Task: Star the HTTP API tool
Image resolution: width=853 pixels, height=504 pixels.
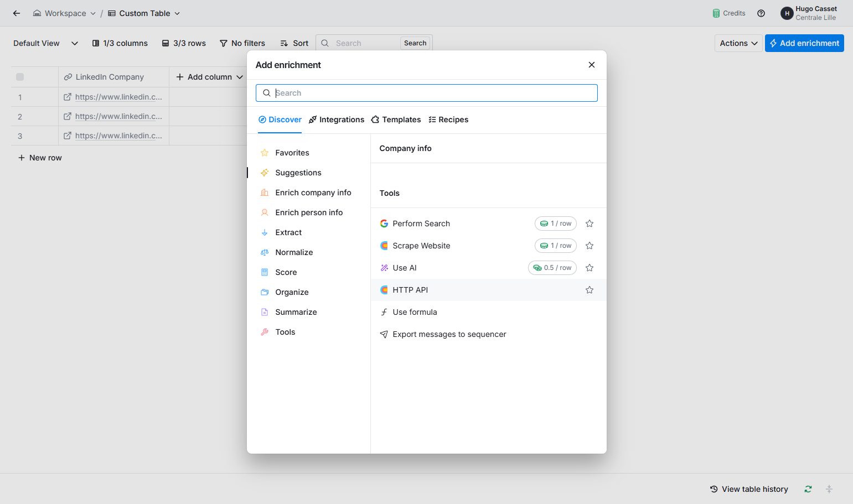Action: click(x=590, y=290)
